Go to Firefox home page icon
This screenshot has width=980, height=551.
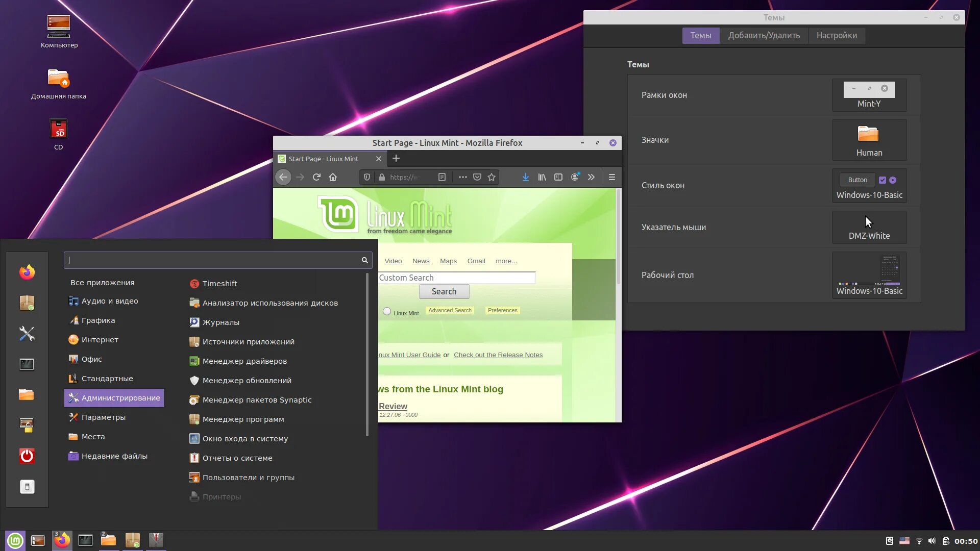coord(333,177)
